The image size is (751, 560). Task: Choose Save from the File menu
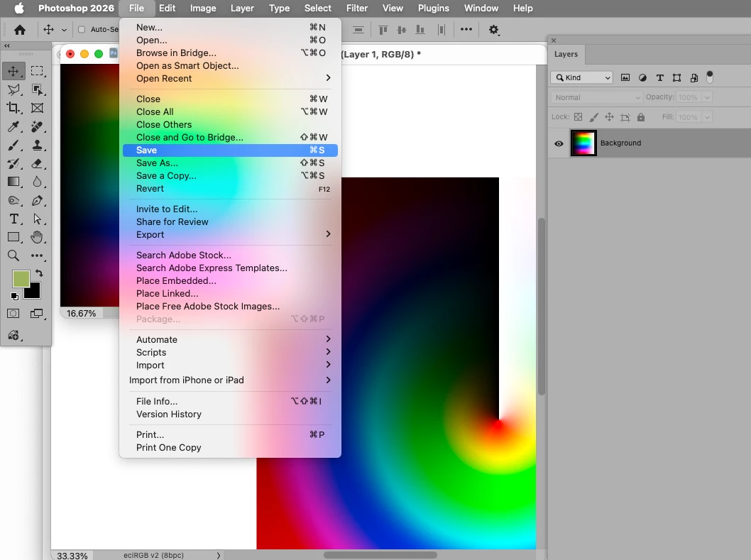[230, 150]
